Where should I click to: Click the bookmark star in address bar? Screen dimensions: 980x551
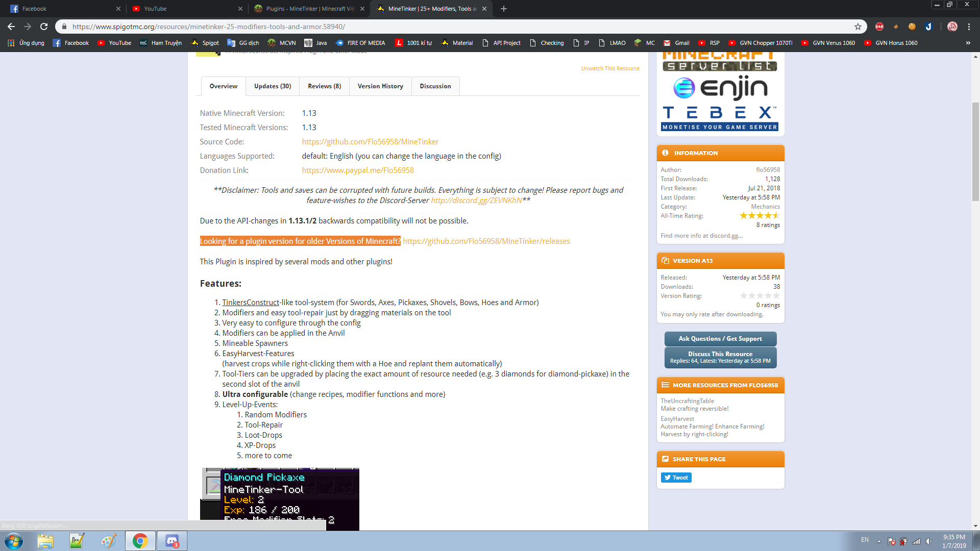858,27
